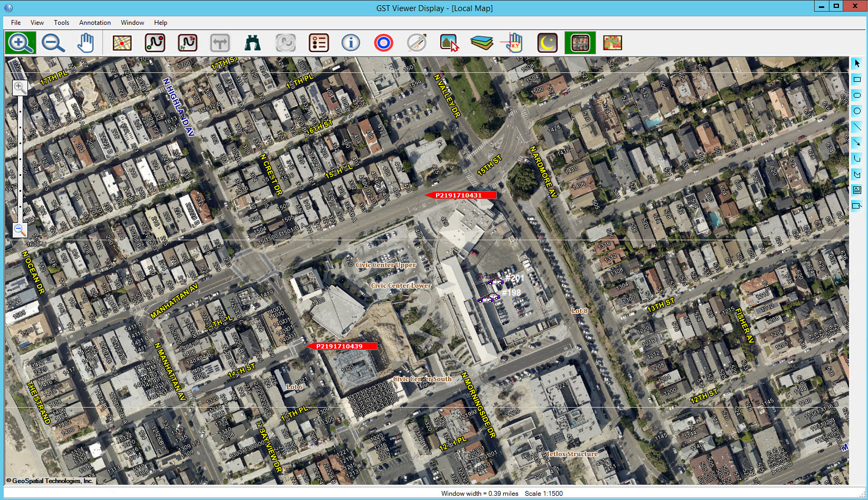Expand the Window menu
The image size is (868, 500).
coord(132,23)
